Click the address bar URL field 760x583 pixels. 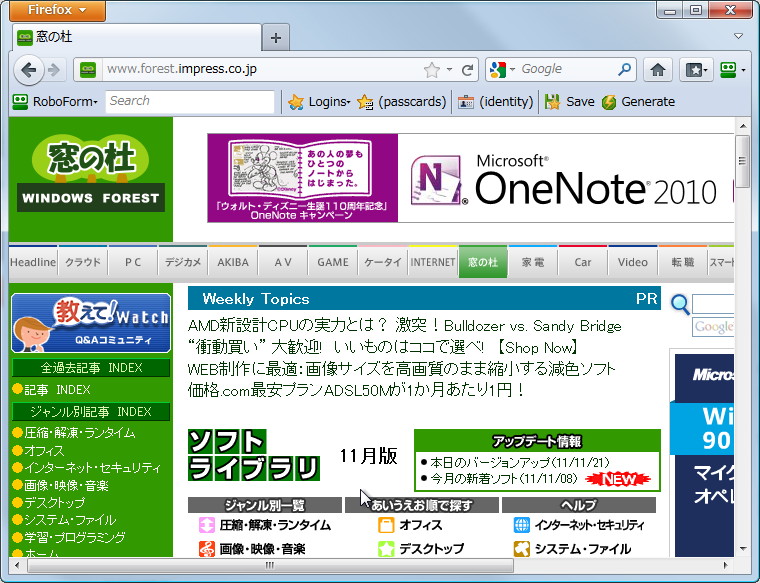(261, 70)
